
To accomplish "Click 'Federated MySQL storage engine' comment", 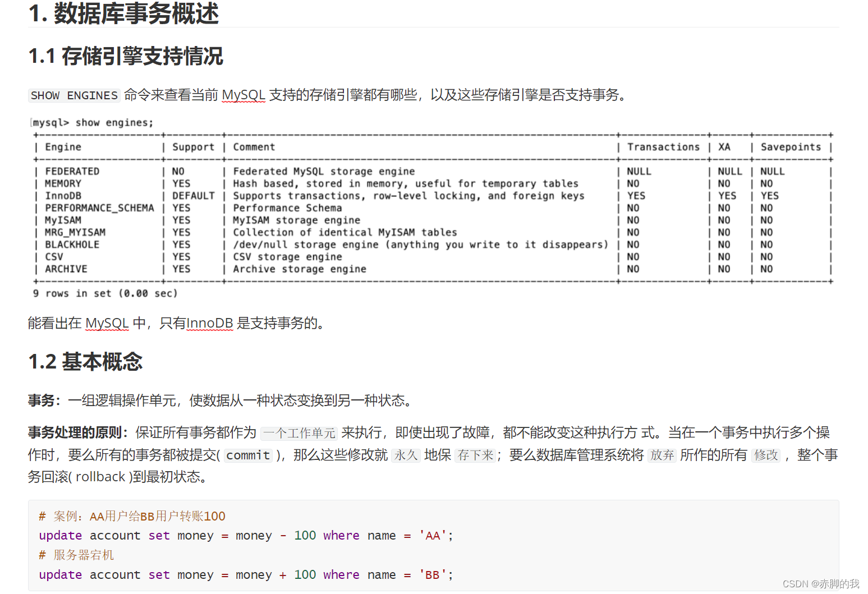I will point(324,171).
